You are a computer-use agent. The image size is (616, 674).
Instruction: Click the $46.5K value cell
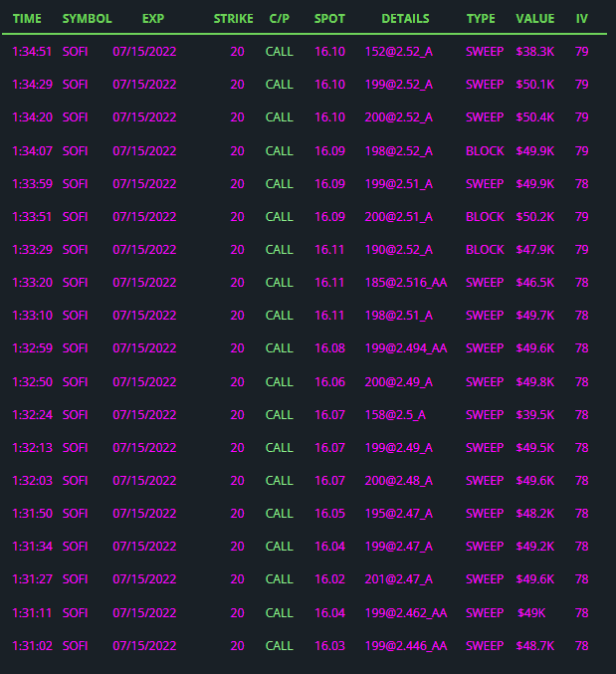point(534,283)
